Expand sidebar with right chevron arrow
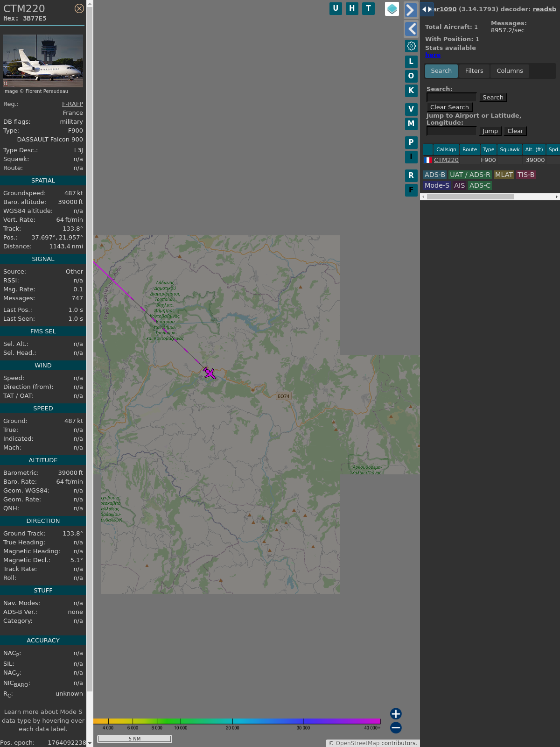Image resolution: width=560 pixels, height=747 pixels. pyautogui.click(x=411, y=10)
